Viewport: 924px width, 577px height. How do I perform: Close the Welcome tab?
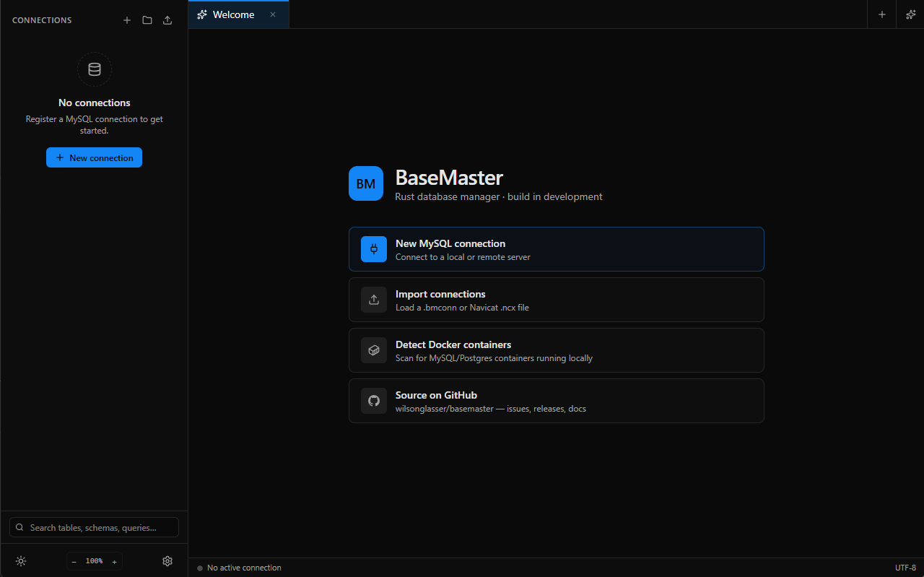click(272, 14)
